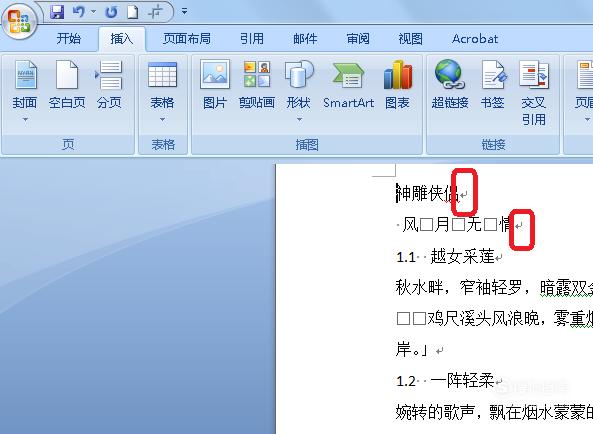Click the Office button orb
This screenshot has width=593, height=434.
(19, 21)
